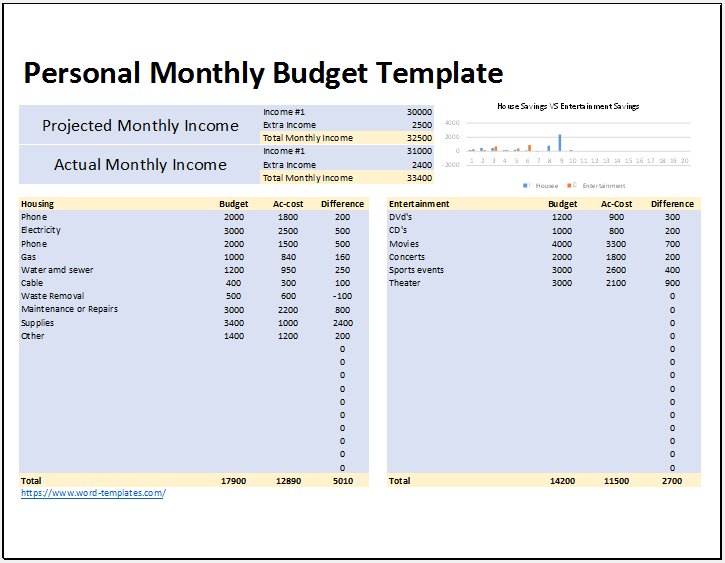The width and height of the screenshot is (725, 563).
Task: Click the Electricity budget cell 3000
Action: [x=233, y=230]
